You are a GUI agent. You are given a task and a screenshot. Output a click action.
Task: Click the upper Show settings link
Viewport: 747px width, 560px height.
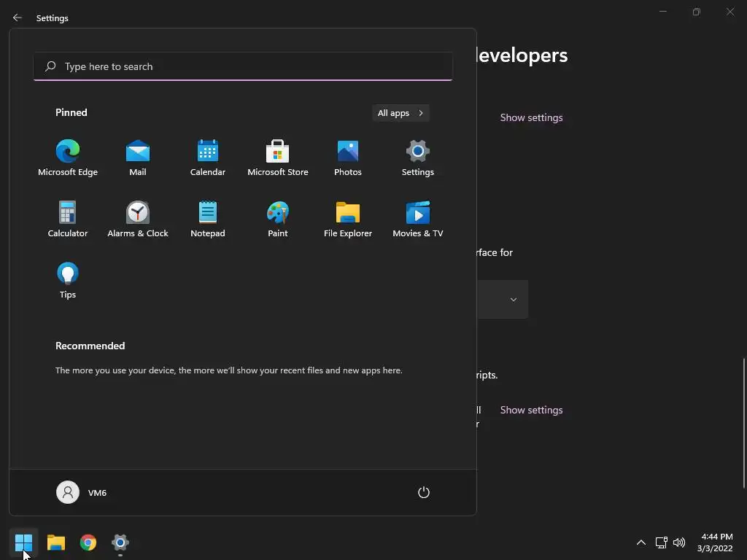[x=531, y=117]
